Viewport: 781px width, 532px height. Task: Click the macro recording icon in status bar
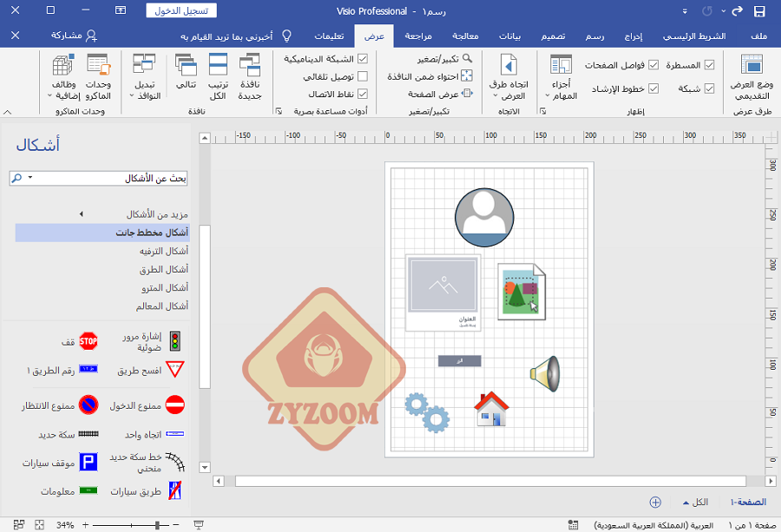pyautogui.click(x=574, y=524)
